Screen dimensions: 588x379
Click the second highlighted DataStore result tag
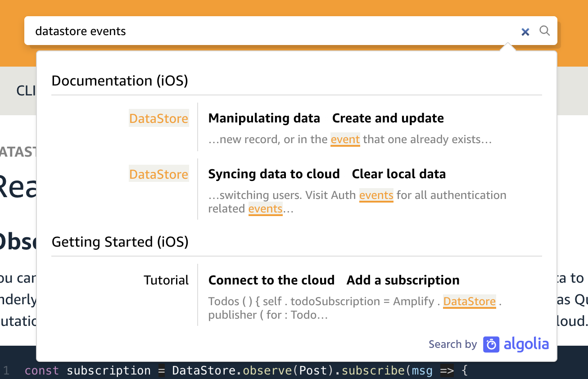[x=158, y=174]
